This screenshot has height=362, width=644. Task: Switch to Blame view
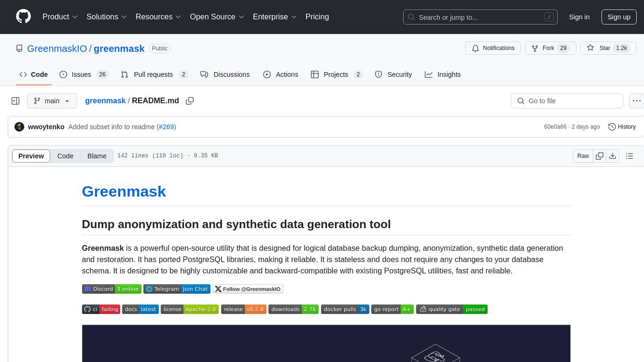[x=97, y=156]
